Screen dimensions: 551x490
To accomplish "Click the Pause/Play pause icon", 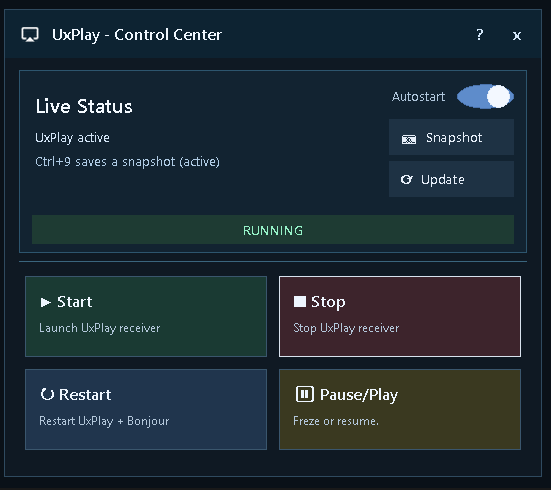I will (x=304, y=394).
